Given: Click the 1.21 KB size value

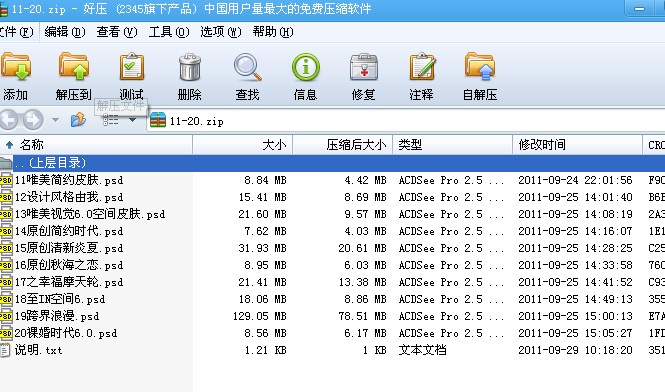Looking at the screenshot, I should (x=265, y=350).
